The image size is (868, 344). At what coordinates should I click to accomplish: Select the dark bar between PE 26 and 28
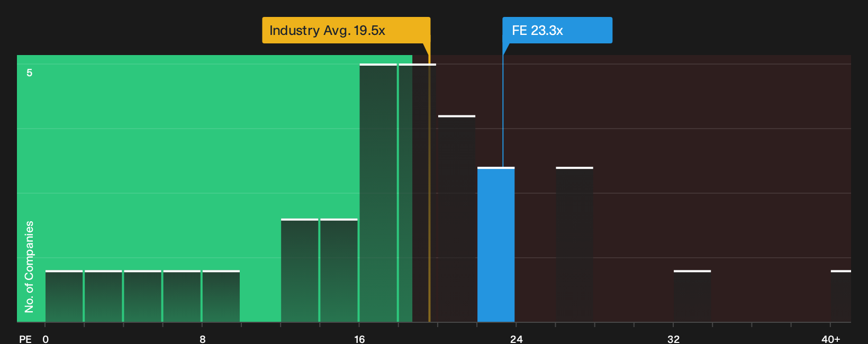tap(574, 245)
